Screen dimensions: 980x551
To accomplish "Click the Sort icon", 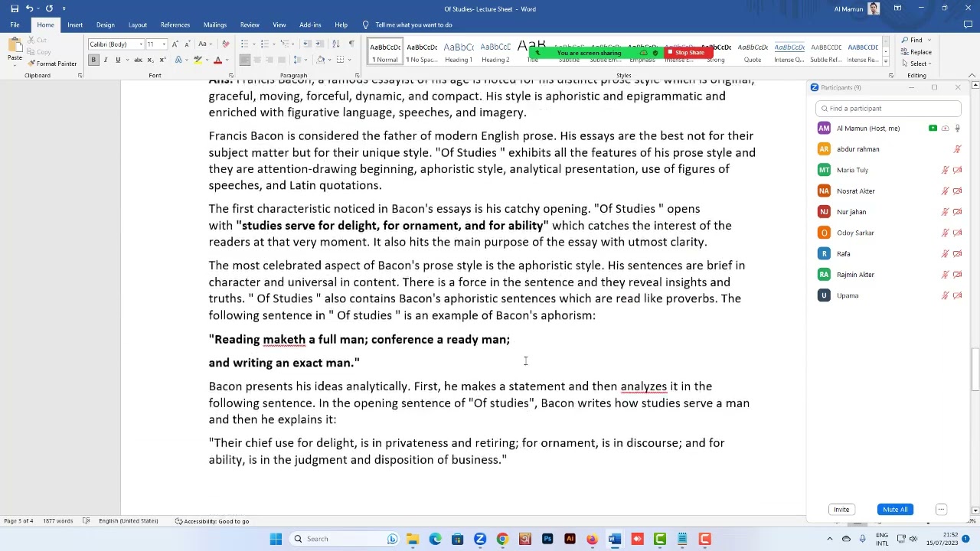I will (338, 44).
